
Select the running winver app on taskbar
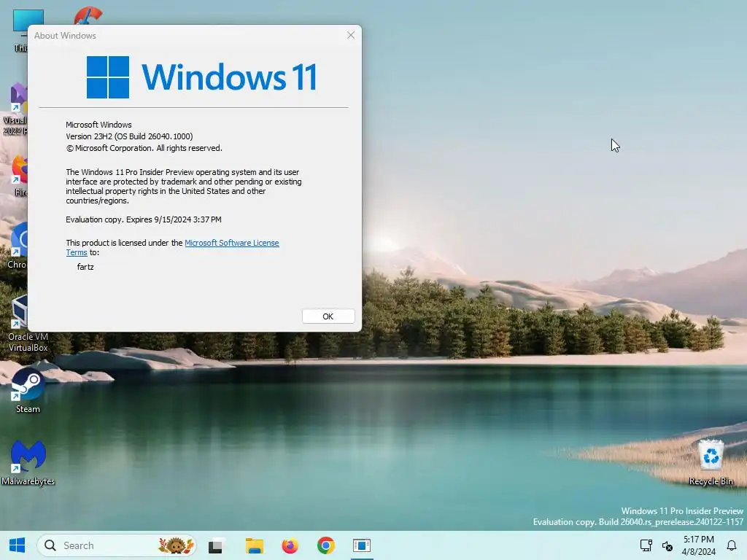362,545
